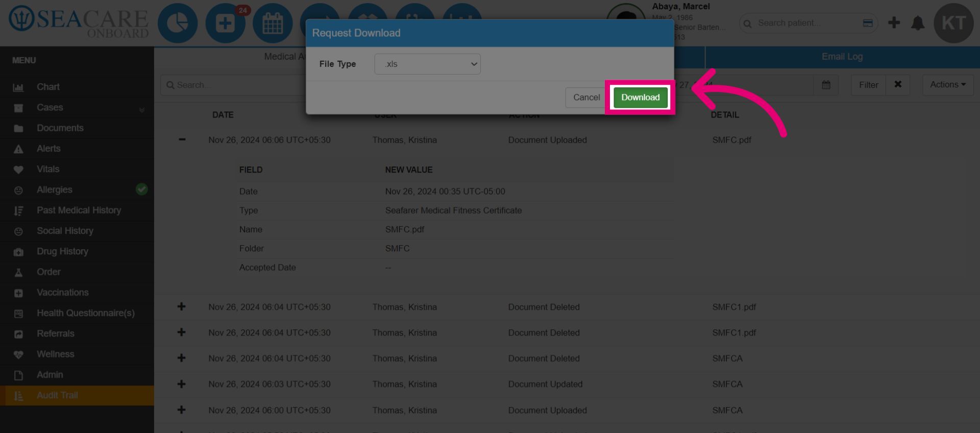This screenshot has width=980, height=433.
Task: Click patient name Abaya, Marcel
Action: 681,7
